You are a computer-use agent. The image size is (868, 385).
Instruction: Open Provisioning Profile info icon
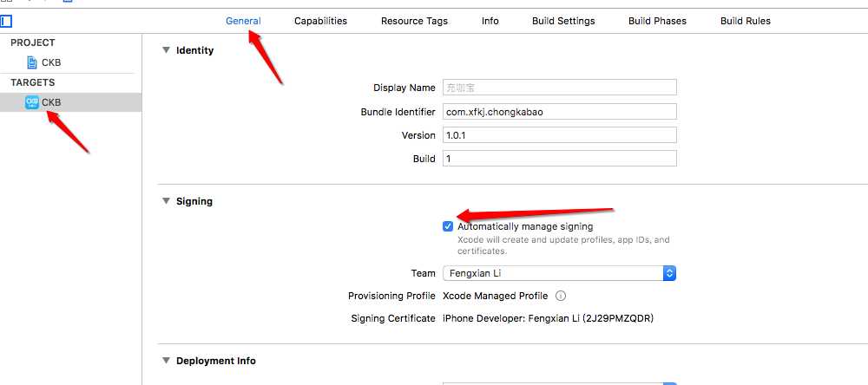pos(560,296)
